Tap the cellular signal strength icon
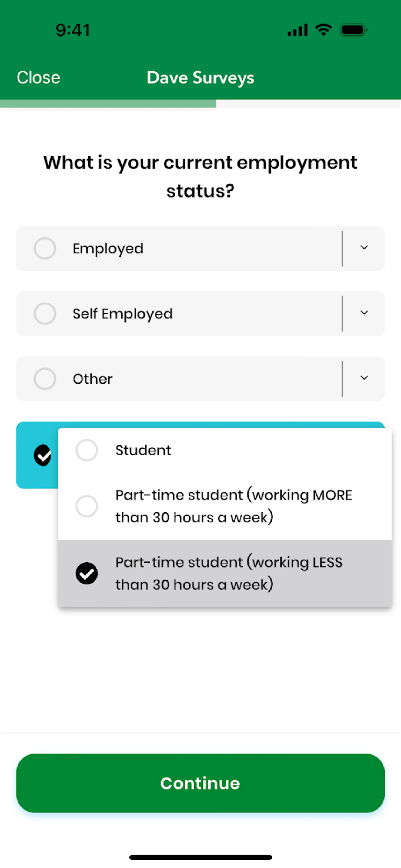Screen dimensions: 401x868 pos(297,30)
